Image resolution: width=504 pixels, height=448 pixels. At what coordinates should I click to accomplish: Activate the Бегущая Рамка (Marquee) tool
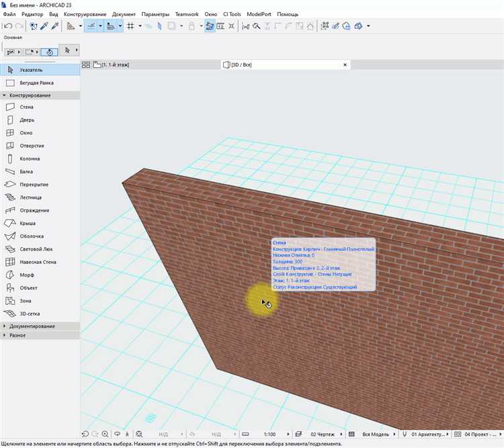[36, 83]
